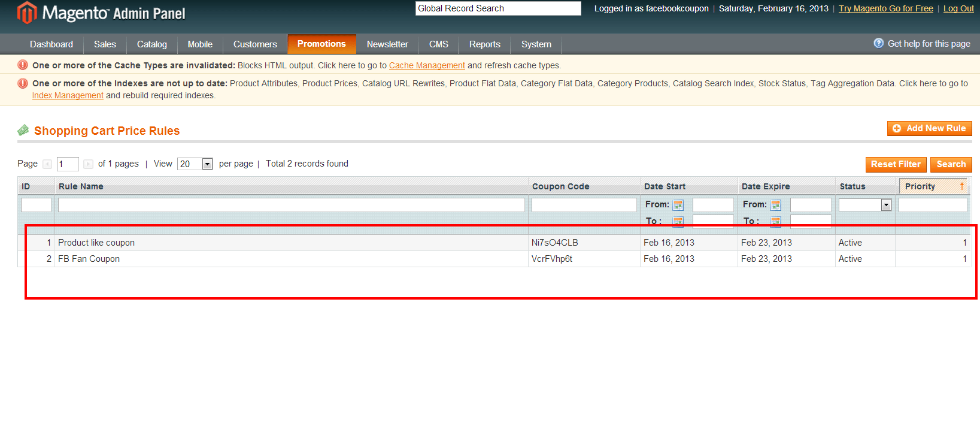Click Try Magento Go for Free link

pyautogui.click(x=885, y=8)
